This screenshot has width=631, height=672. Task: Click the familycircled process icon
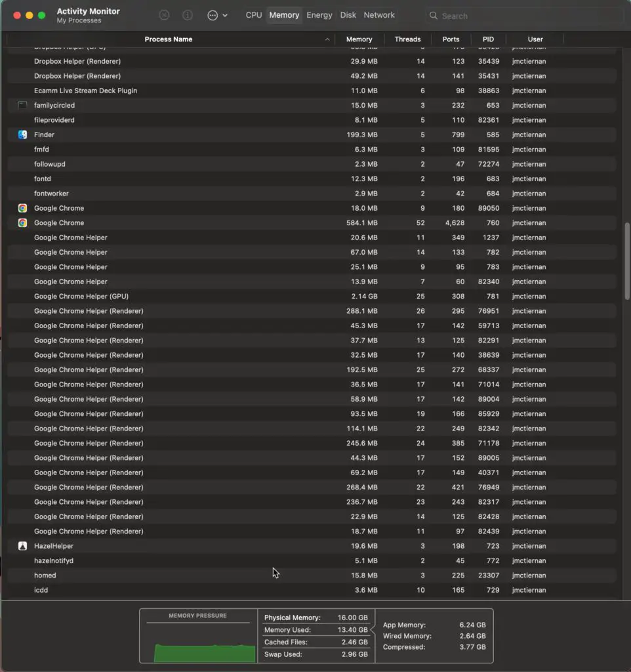[x=23, y=105]
